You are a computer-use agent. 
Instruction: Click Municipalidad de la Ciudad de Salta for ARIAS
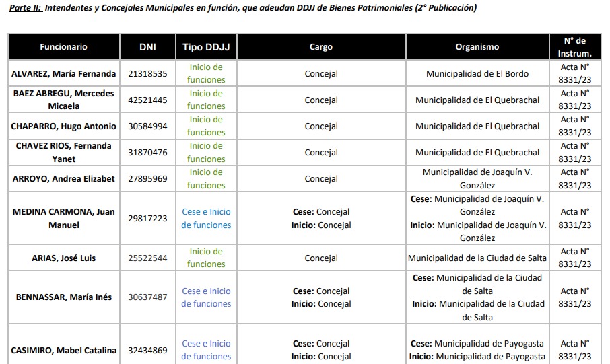477,258
